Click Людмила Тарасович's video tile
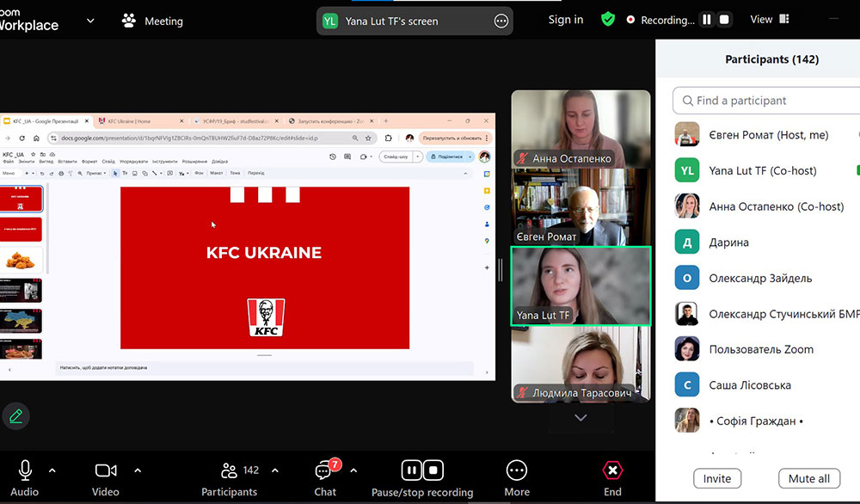Image resolution: width=860 pixels, height=504 pixels. pyautogui.click(x=580, y=364)
